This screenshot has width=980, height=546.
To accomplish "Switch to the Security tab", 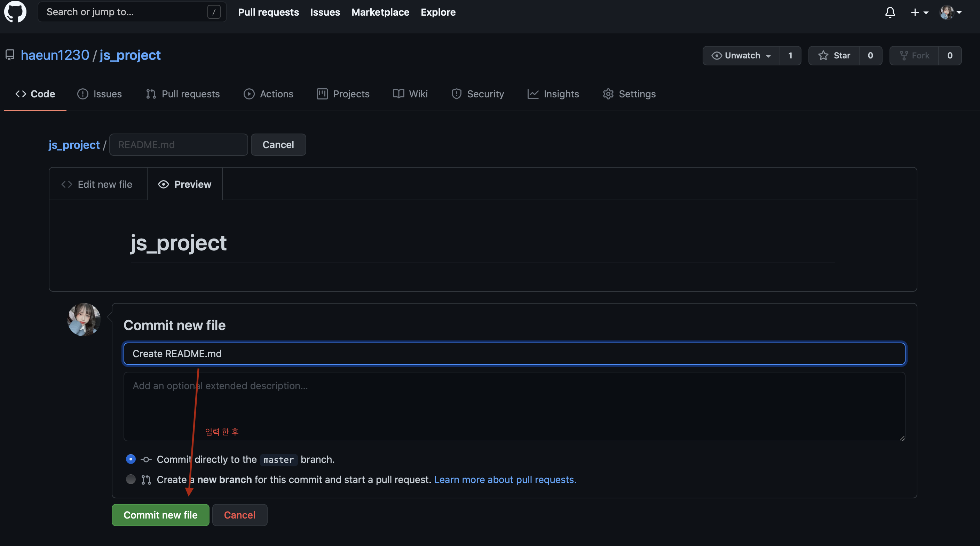I will point(477,94).
